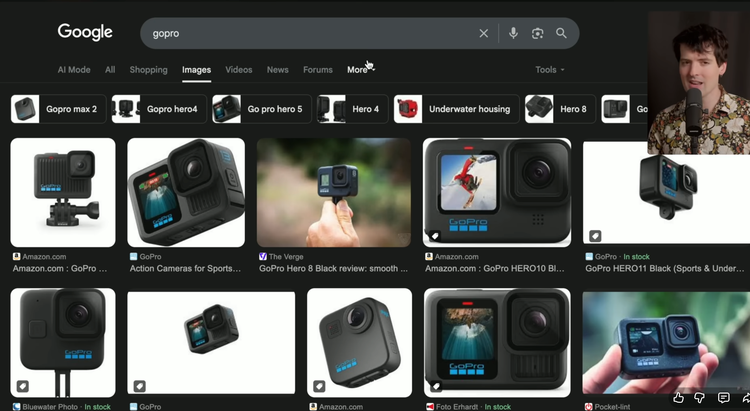This screenshot has height=411, width=750.
Task: Open The Verge GoPro Hero 8 review image
Action: (333, 192)
